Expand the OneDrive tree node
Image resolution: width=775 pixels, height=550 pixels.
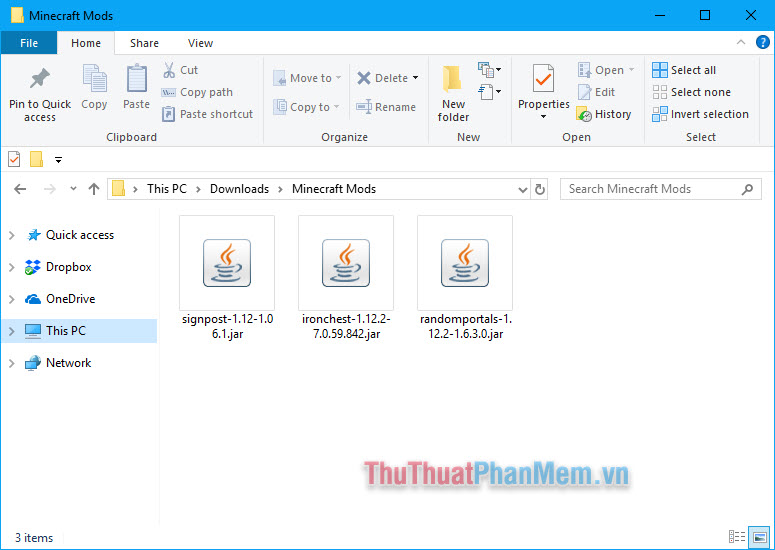pos(12,299)
